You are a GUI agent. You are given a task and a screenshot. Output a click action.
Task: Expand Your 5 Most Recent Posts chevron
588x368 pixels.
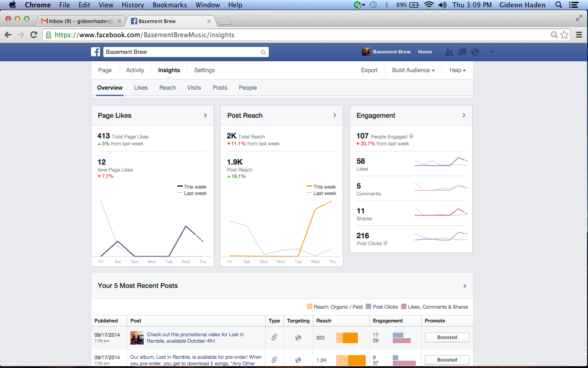click(x=465, y=286)
